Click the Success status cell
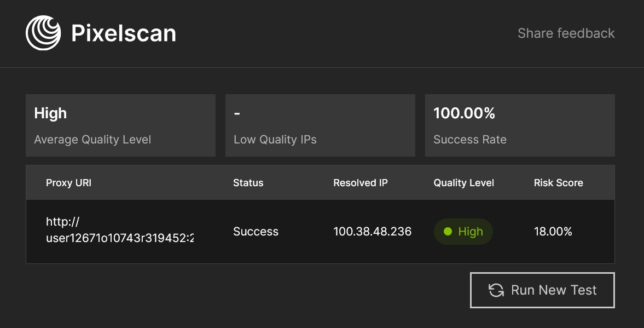 pyautogui.click(x=256, y=232)
